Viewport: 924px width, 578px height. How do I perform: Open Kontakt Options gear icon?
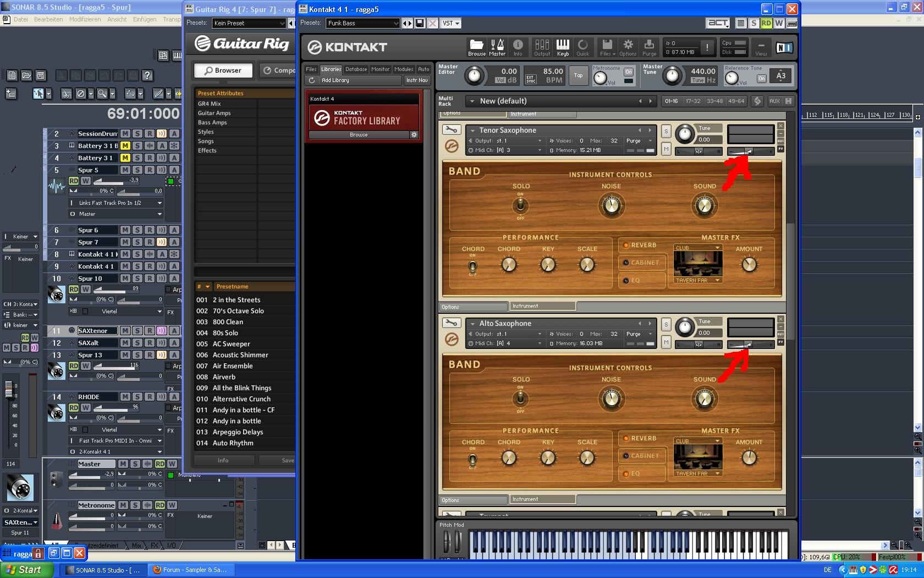pyautogui.click(x=628, y=47)
